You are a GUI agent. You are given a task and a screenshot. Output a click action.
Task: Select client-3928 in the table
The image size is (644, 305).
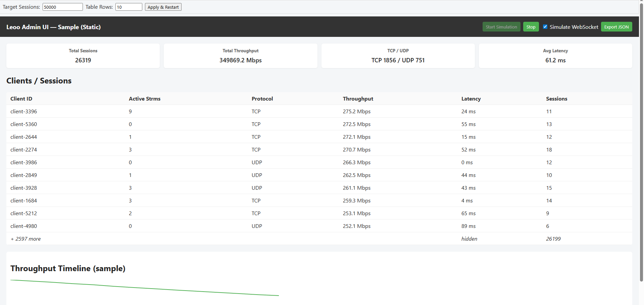point(23,188)
